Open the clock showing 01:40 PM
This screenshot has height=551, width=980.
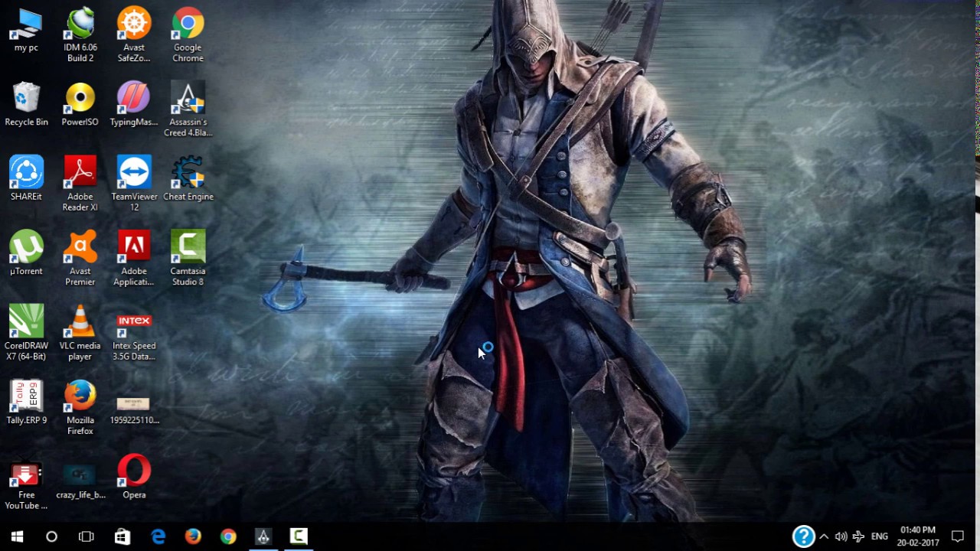[x=920, y=536]
